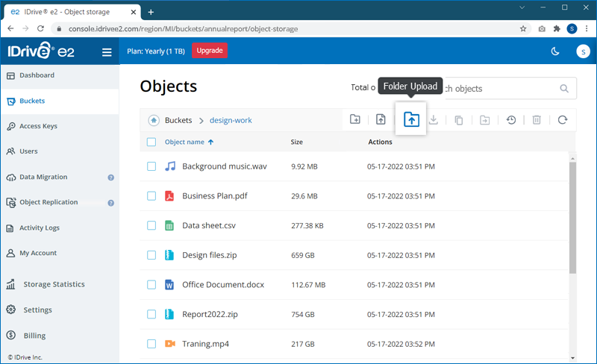The width and height of the screenshot is (597, 364).
Task: Click the version history clock icon
Action: coord(511,119)
